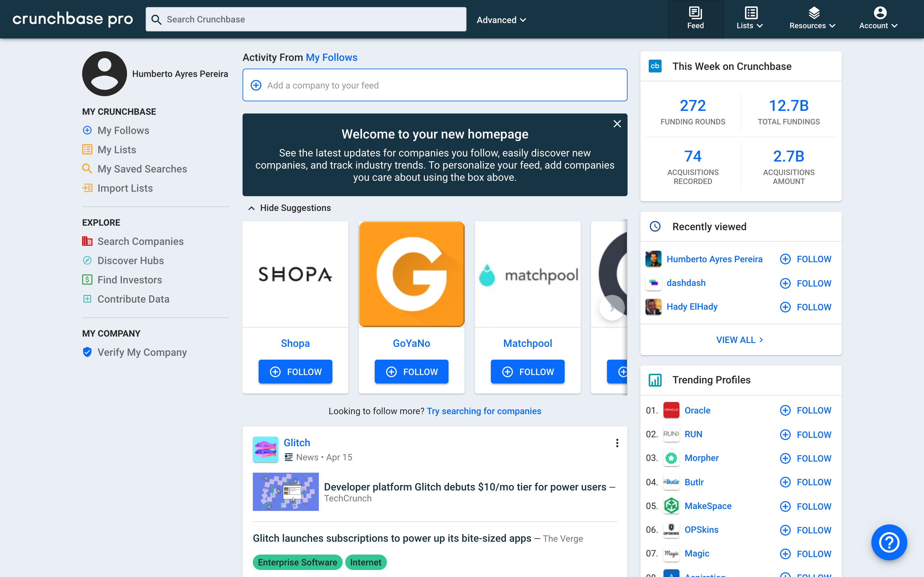Click Try searching for companies link

[484, 411]
